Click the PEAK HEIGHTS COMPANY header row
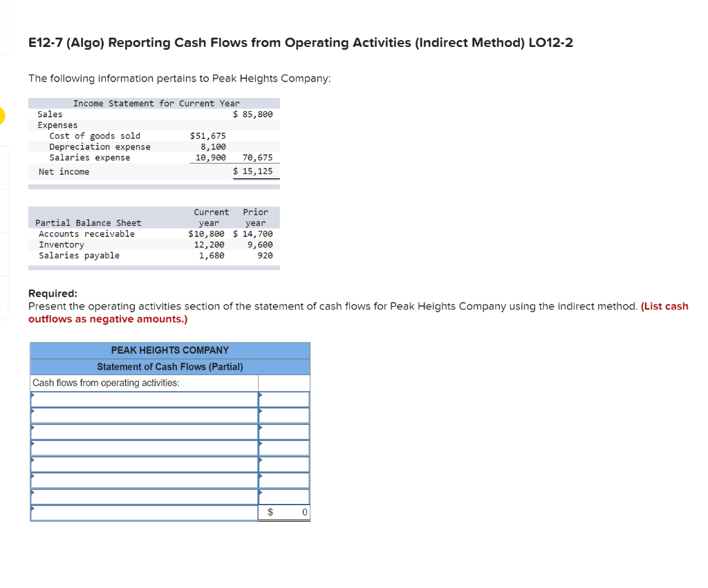 (x=169, y=350)
